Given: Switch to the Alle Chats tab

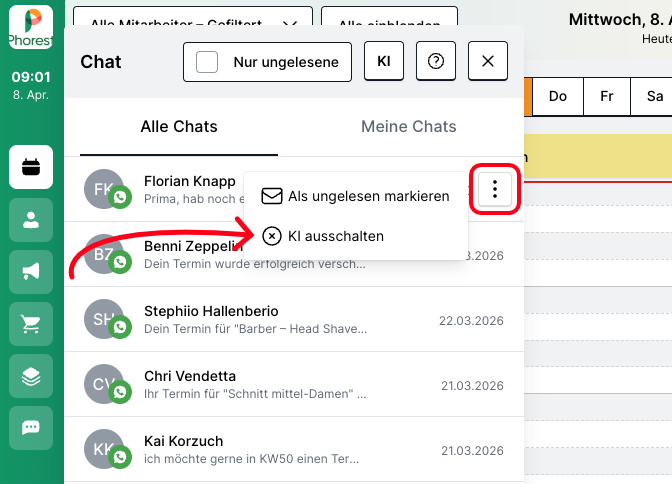Looking at the screenshot, I should click(x=179, y=127).
